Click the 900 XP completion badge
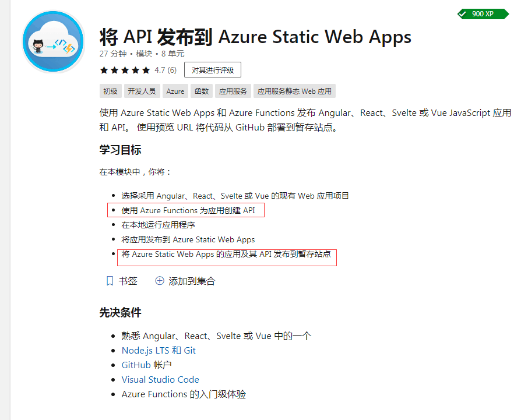 coord(483,14)
